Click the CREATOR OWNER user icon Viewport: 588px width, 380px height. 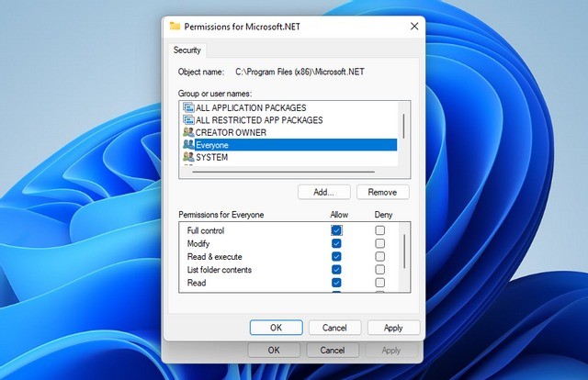point(188,132)
